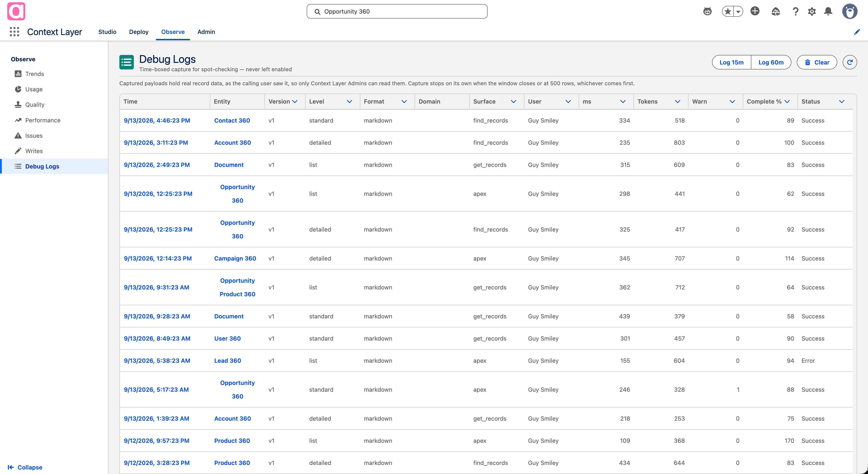Click the Clear logs button
This screenshot has width=868, height=474.
pyautogui.click(x=817, y=62)
